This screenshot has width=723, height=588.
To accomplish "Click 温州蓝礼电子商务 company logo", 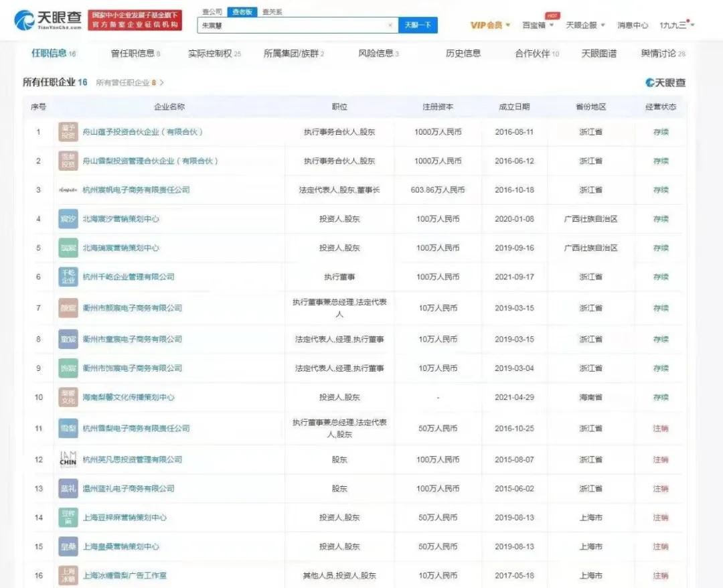I will click(x=68, y=488).
